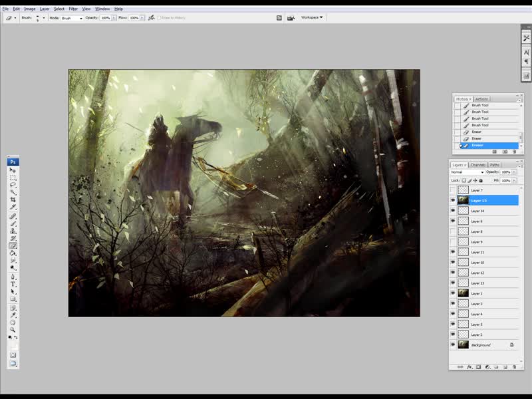Screen dimensions: 532x399
Task: Expand the layer Fill arrow
Action: (x=514, y=180)
